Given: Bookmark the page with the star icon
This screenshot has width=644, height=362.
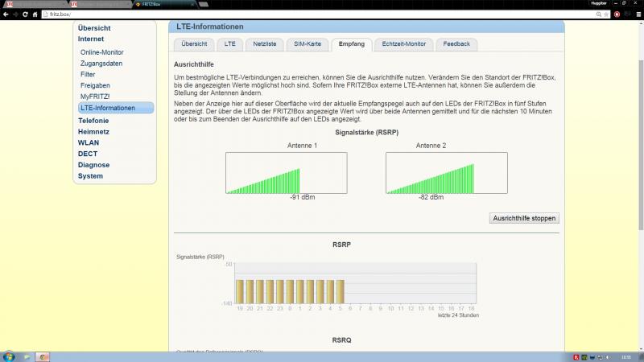Looking at the screenshot, I should click(606, 14).
